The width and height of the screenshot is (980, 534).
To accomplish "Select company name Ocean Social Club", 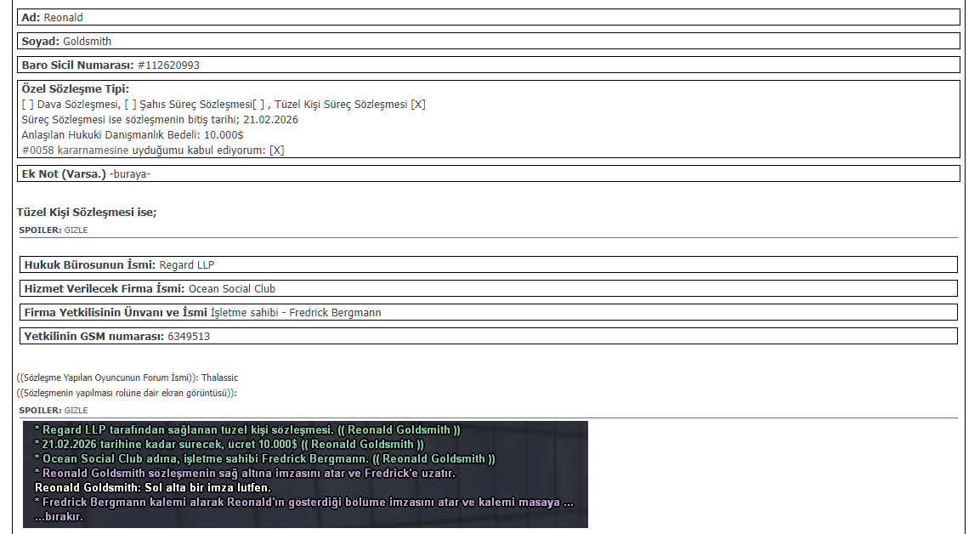I will click(232, 289).
